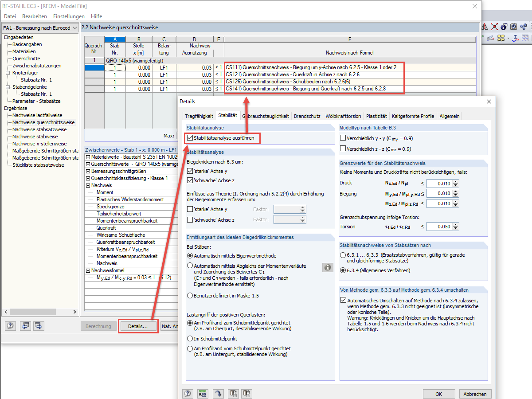Click first database/document icon in Details footer

[233, 393]
